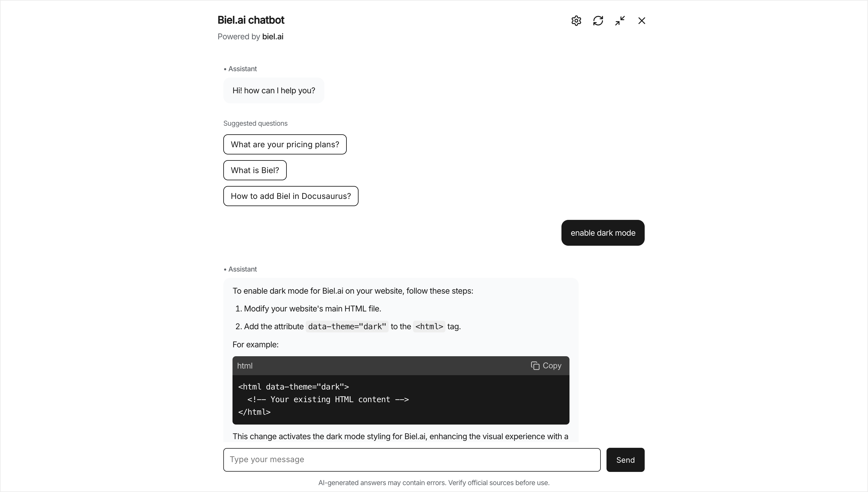868x492 pixels.
Task: Click the 'enable dark mode' user message bubble
Action: tap(603, 233)
